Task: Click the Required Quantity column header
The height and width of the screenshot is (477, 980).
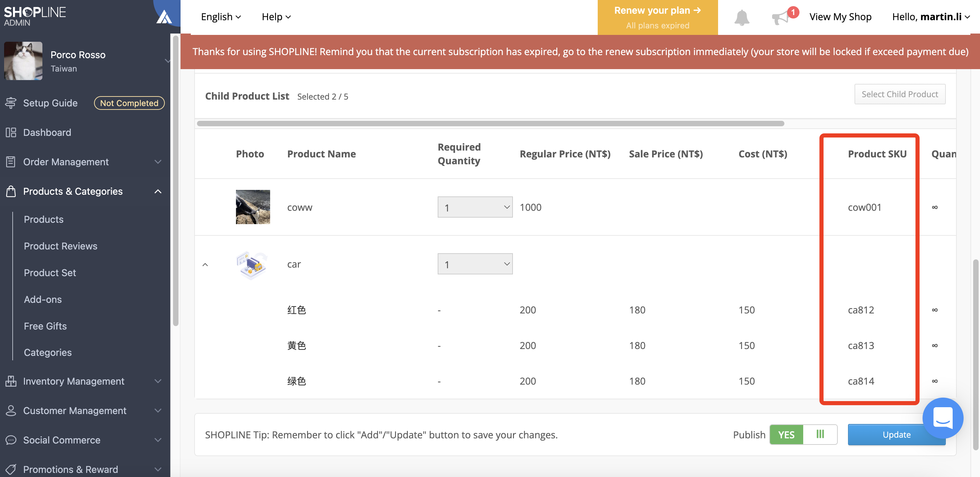Action: coord(459,154)
